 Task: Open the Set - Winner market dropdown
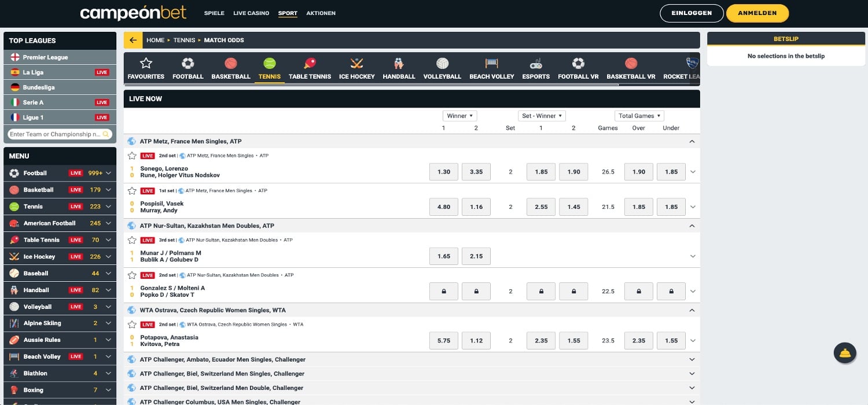(542, 116)
